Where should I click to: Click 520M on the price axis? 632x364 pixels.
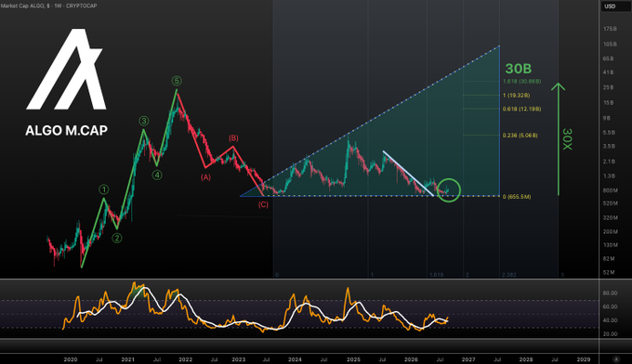pos(611,203)
